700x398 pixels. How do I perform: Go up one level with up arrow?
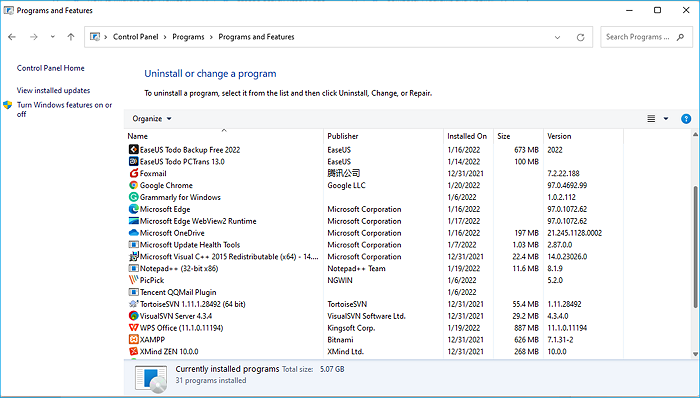[x=71, y=37]
